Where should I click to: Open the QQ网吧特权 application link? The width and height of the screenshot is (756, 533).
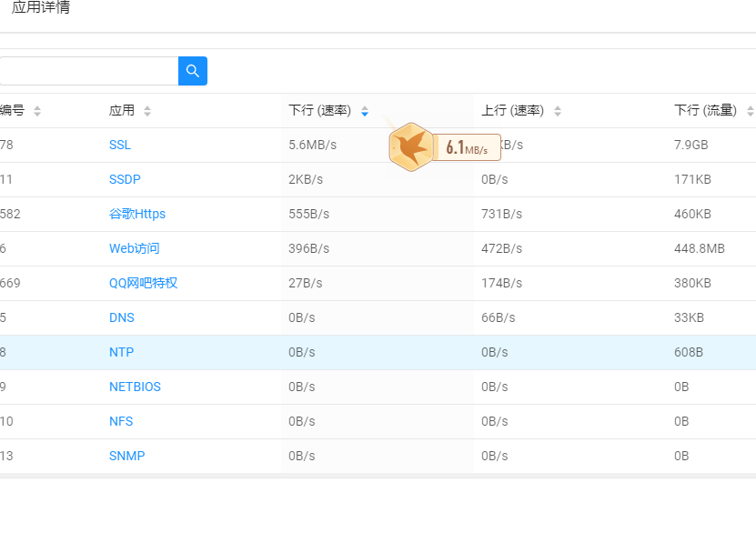click(x=144, y=283)
